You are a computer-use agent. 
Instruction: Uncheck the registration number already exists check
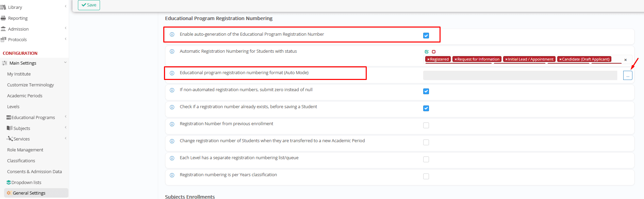click(426, 108)
